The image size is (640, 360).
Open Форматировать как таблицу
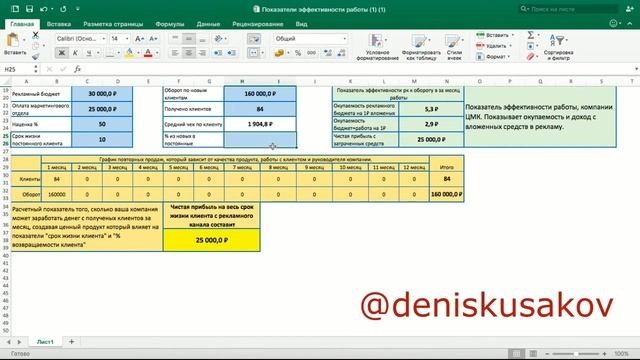(x=421, y=47)
